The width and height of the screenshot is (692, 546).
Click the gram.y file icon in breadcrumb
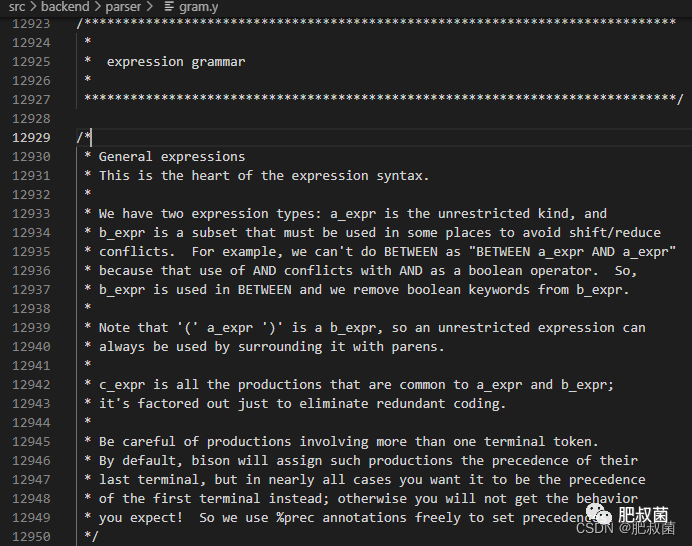[169, 7]
